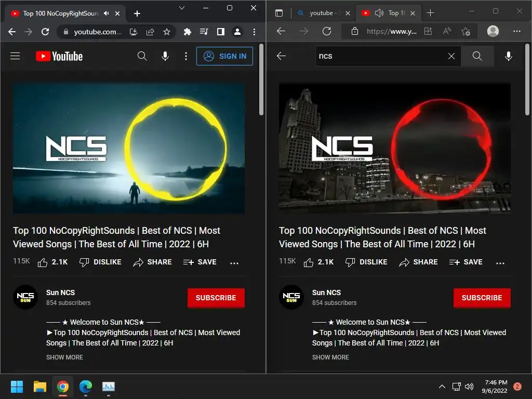Open install app icon in Chrome address bar

coord(134,32)
